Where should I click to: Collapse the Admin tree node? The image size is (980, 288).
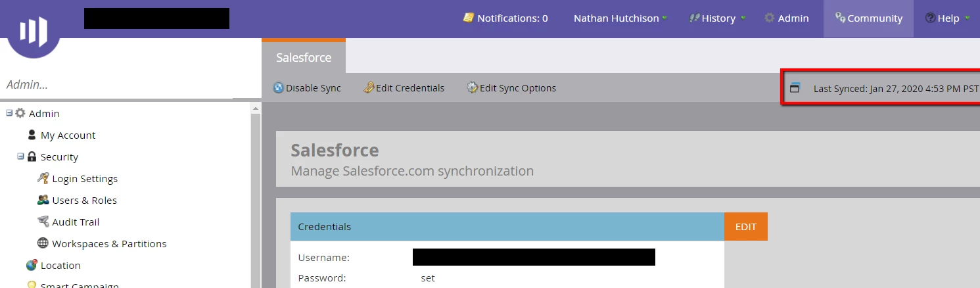click(x=9, y=113)
